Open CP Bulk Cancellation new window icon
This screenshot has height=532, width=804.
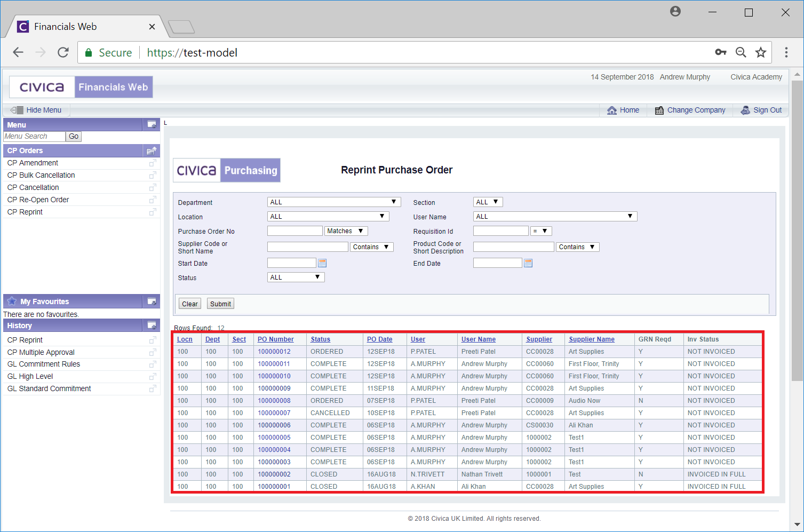(x=153, y=175)
